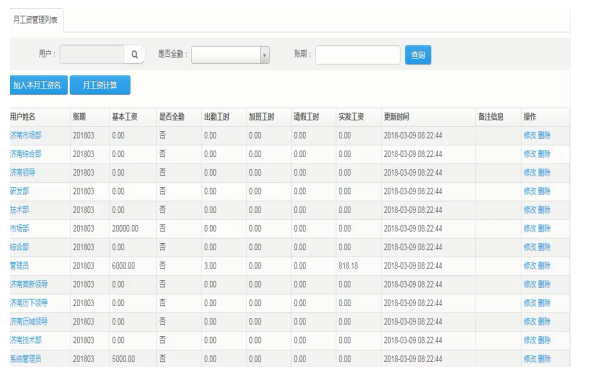Open the 济南历城领导 user link

click(29, 321)
